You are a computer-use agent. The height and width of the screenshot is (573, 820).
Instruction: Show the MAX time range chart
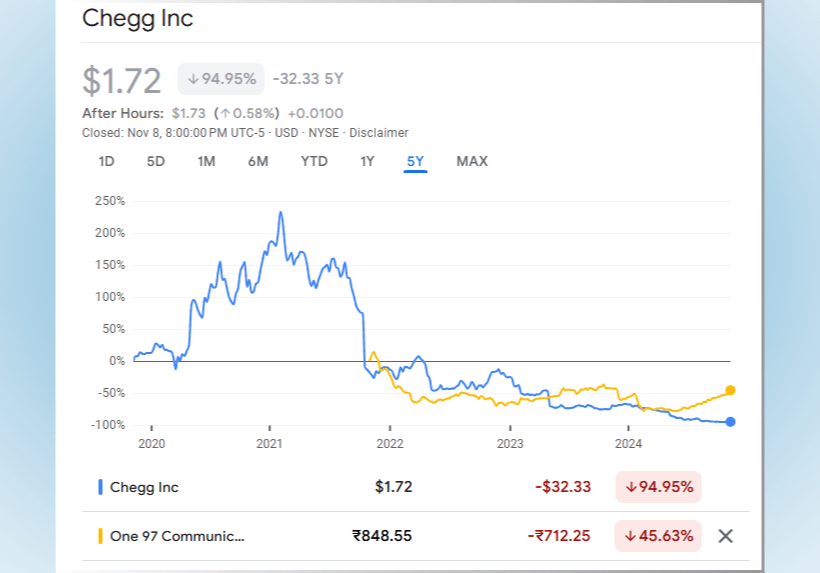[472, 161]
